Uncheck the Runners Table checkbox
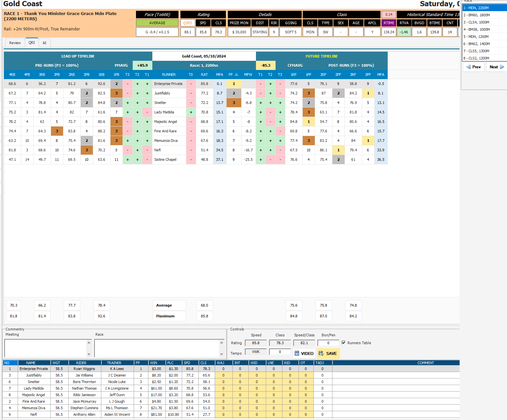Image resolution: width=507 pixels, height=420 pixels. point(344,343)
